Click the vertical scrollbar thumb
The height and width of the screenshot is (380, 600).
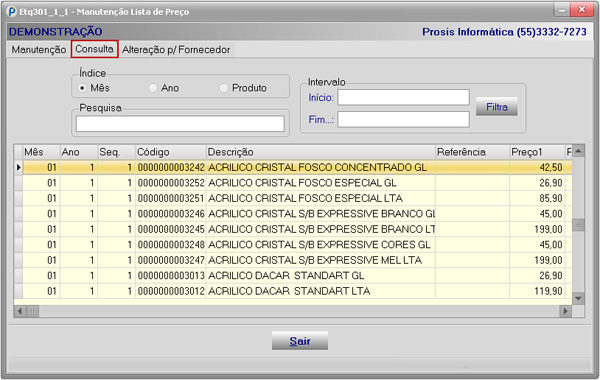pos(578,225)
